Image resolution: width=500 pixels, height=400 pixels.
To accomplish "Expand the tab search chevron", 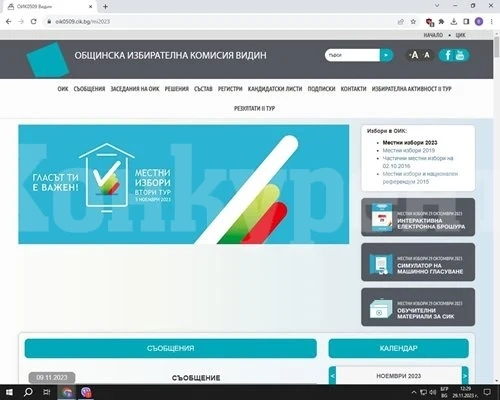I will tap(437, 6).
